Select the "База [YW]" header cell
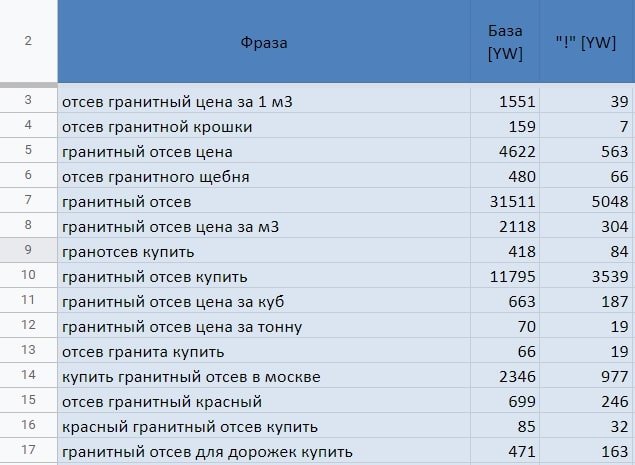 click(505, 42)
